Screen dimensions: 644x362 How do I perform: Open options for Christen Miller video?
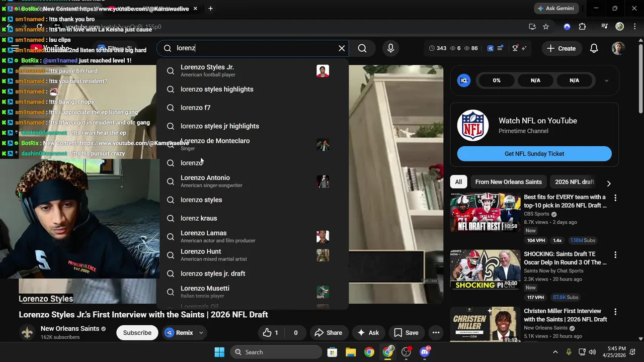pyautogui.click(x=615, y=312)
